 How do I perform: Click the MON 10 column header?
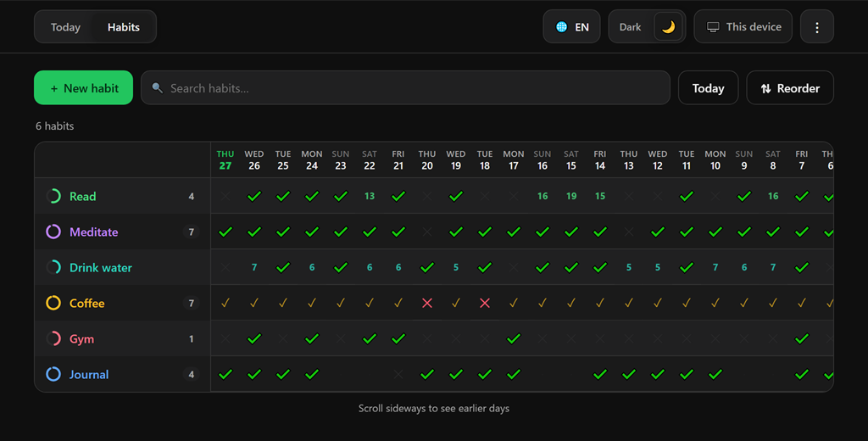click(x=715, y=159)
